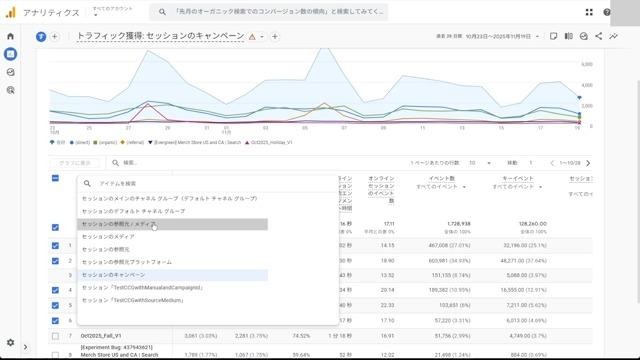Select the highlighted セッションの参照元 / メディア option
The width and height of the screenshot is (640, 360).
click(173, 224)
